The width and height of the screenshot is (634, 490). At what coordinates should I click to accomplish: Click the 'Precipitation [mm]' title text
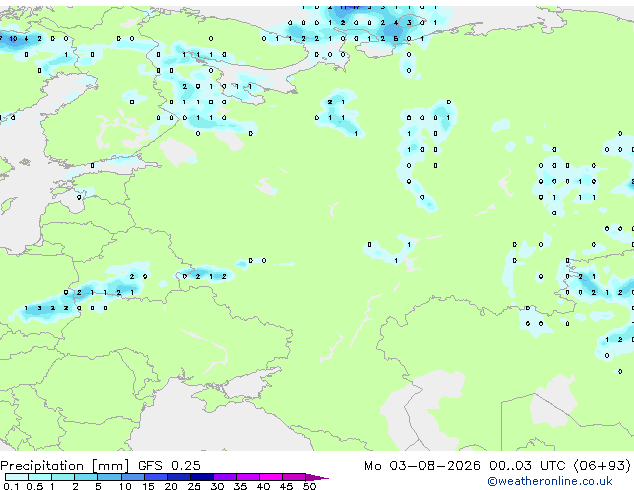[x=65, y=466]
